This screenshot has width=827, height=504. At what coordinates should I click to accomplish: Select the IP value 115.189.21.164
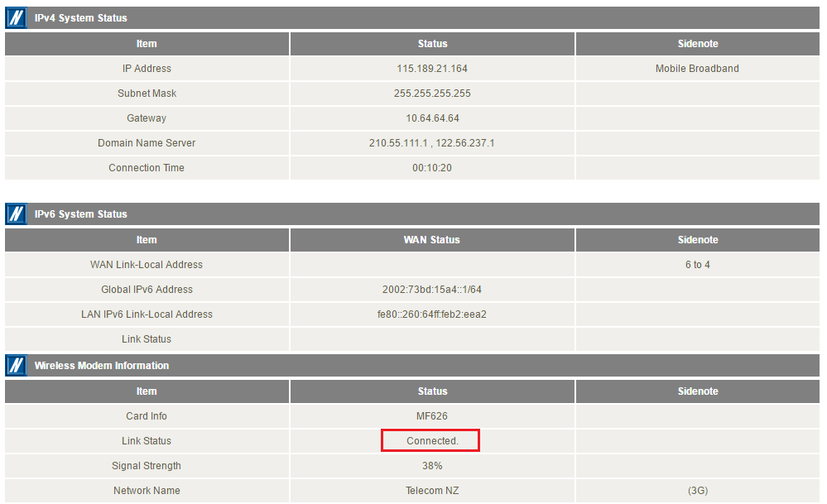(432, 69)
